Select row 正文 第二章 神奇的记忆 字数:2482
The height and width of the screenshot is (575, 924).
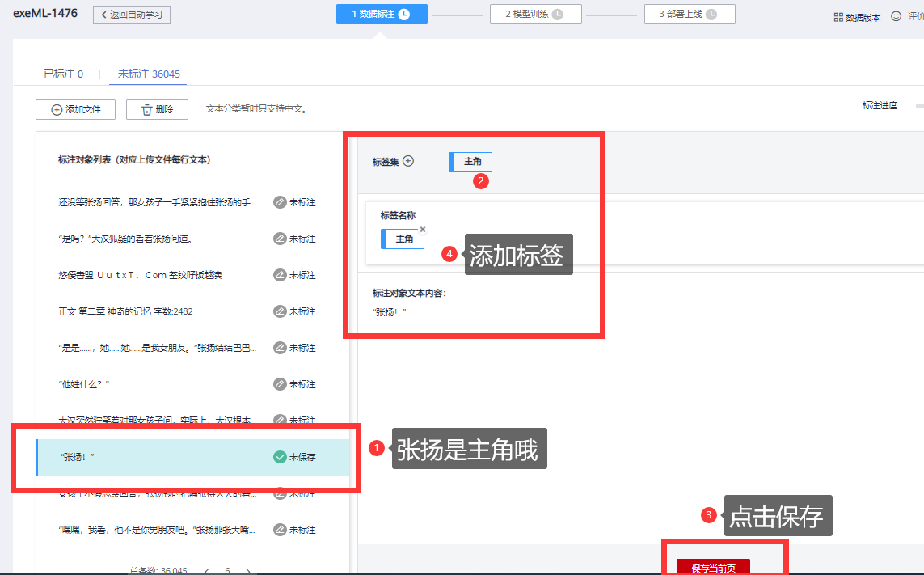pyautogui.click(x=192, y=311)
